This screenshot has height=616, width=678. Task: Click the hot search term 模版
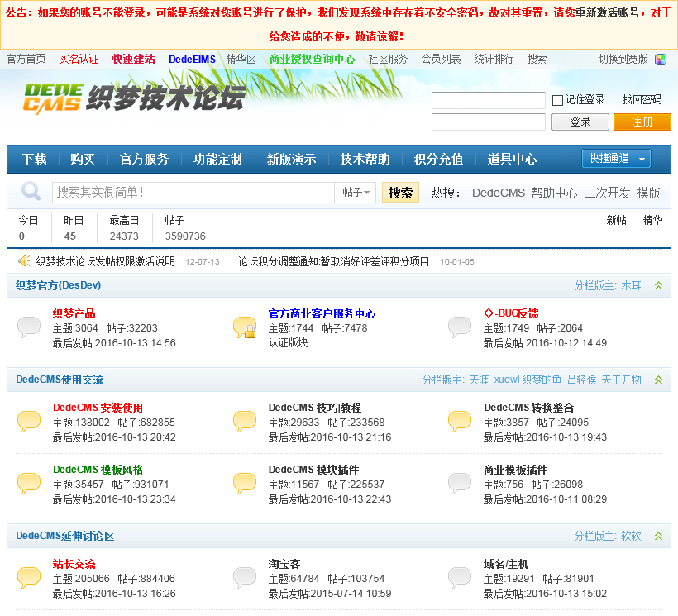coord(648,193)
